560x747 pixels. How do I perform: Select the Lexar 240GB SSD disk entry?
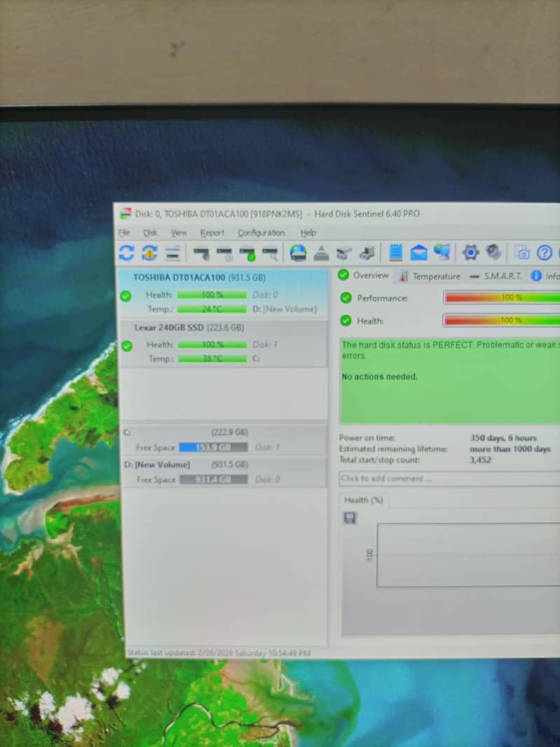(x=189, y=327)
